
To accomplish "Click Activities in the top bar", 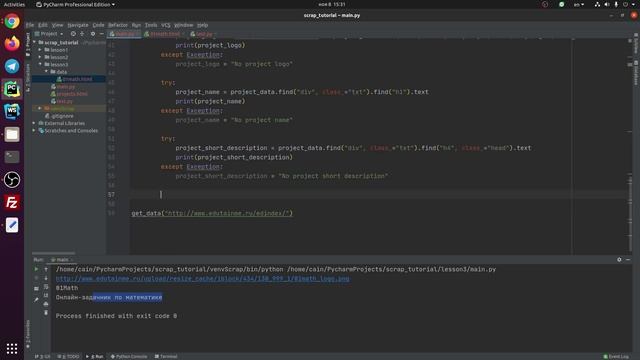I will coord(14,4).
